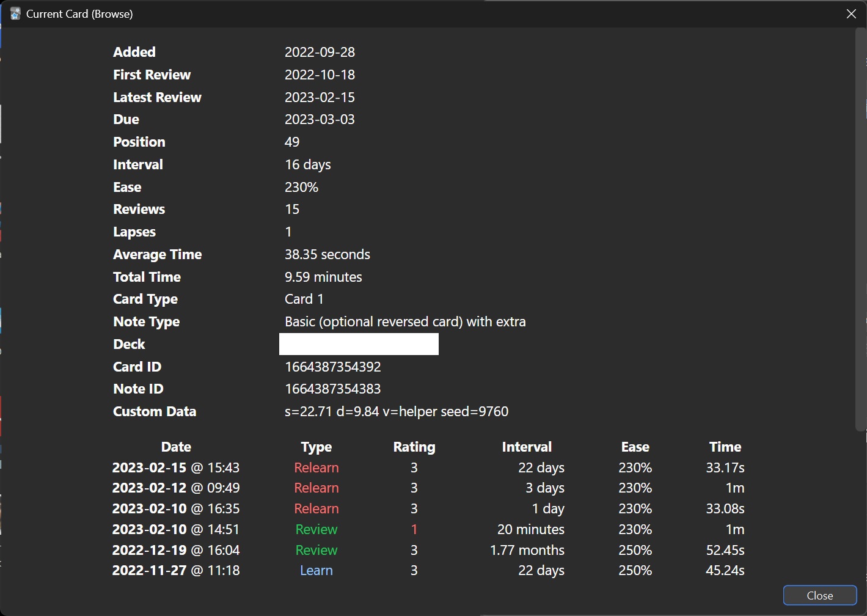Select the Learn entry from 2022-11-27

click(x=316, y=570)
